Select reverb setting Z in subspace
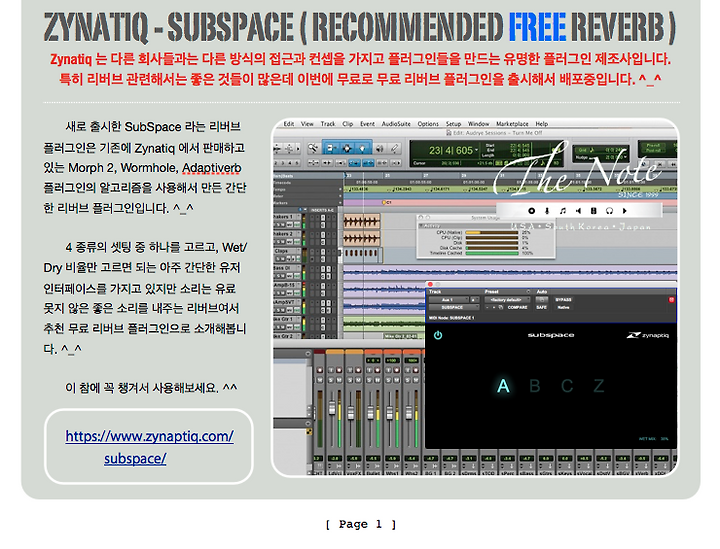The height and width of the screenshot is (549, 720). coord(599,386)
